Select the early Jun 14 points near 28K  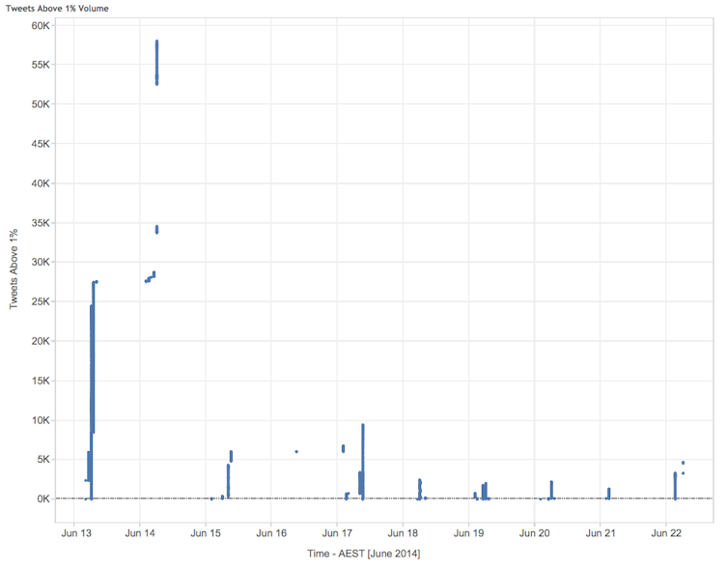[x=151, y=277]
